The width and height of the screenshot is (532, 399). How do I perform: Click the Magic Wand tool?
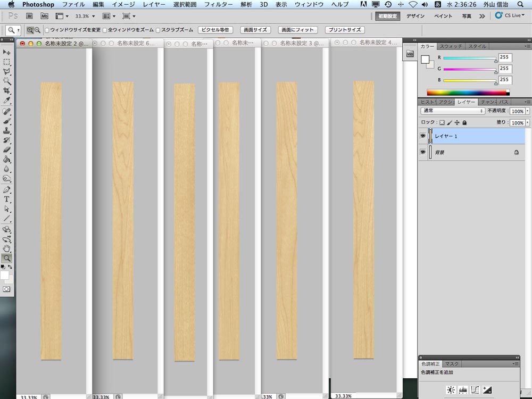[7, 81]
